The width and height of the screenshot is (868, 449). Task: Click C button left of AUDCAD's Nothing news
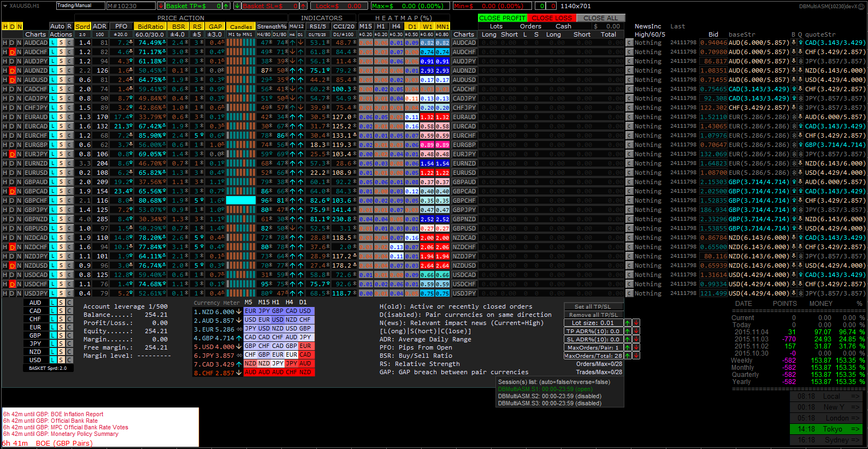pyautogui.click(x=629, y=43)
